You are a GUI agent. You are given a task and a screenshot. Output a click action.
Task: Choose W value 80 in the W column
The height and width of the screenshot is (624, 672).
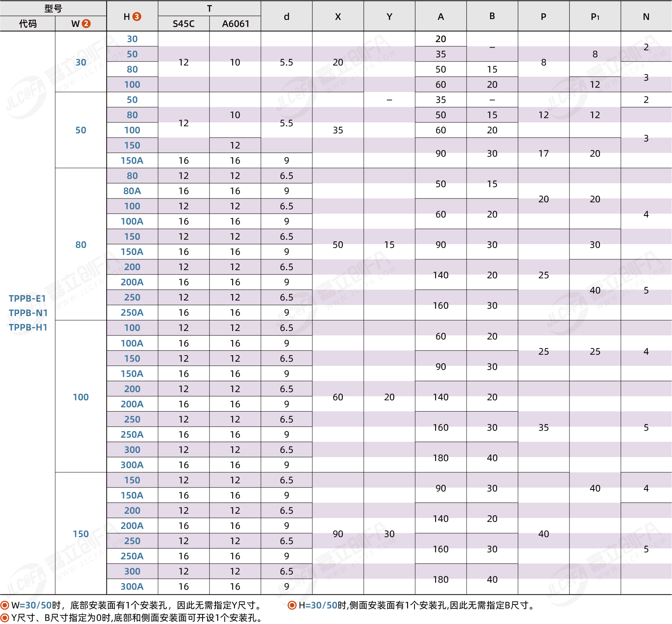pyautogui.click(x=81, y=245)
